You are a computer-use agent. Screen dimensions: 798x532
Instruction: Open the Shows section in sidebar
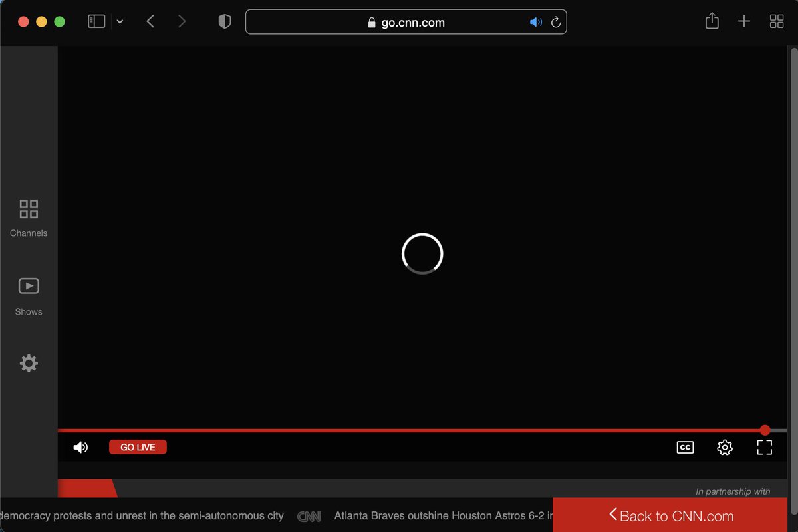[29, 297]
